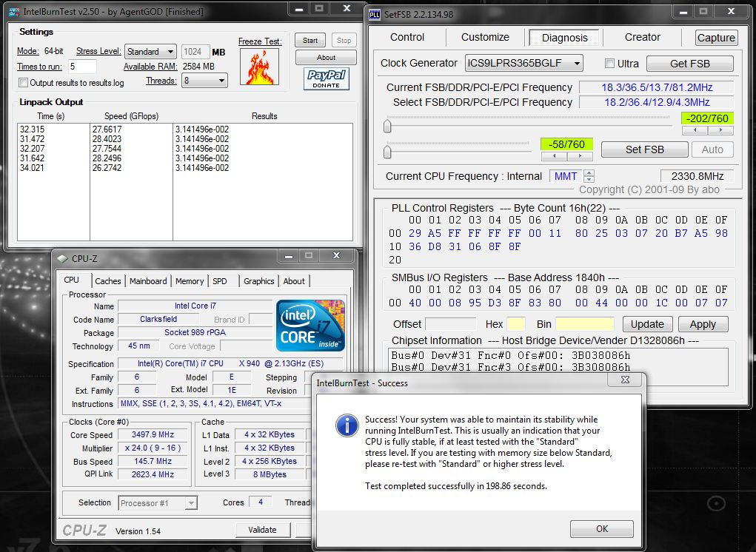Enable Output results to results.log checkbox

tap(24, 83)
